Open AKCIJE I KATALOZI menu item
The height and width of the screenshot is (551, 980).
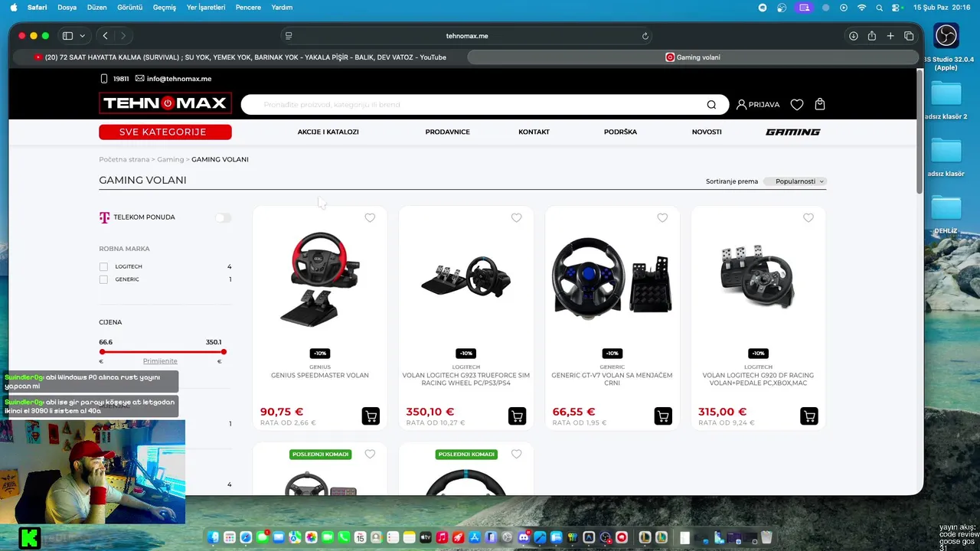tap(328, 132)
